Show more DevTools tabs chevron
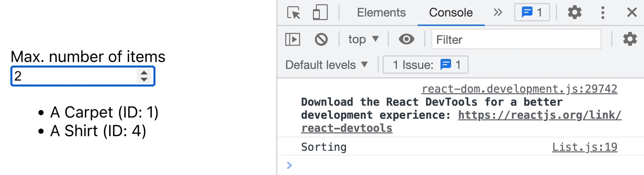 (498, 12)
